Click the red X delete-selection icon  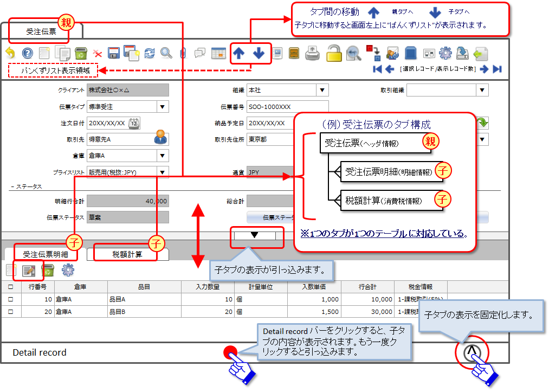(x=98, y=54)
